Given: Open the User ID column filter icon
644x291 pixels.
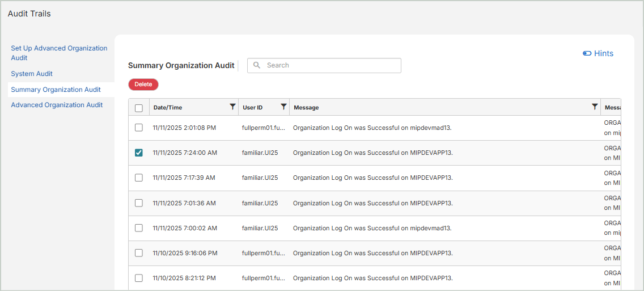Looking at the screenshot, I should 283,107.
